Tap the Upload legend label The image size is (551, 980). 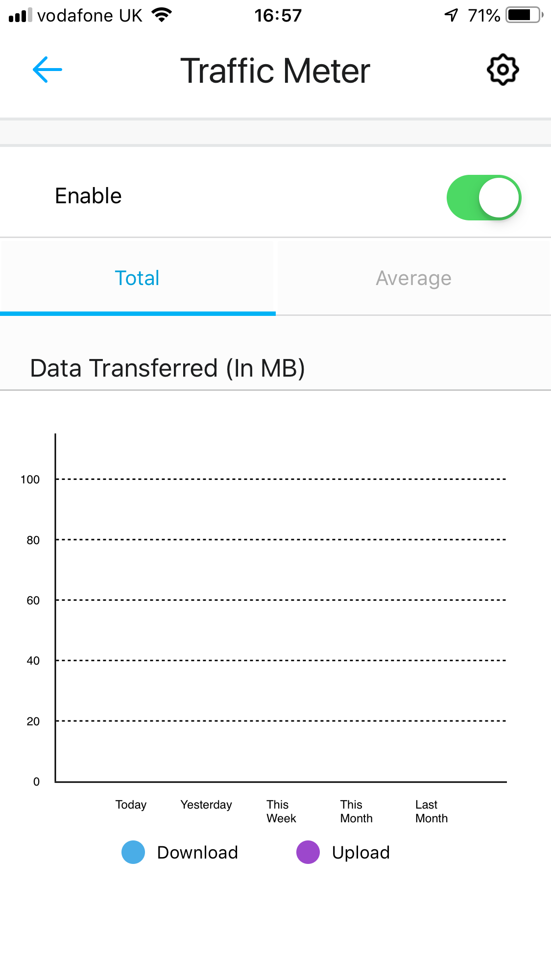coord(360,853)
